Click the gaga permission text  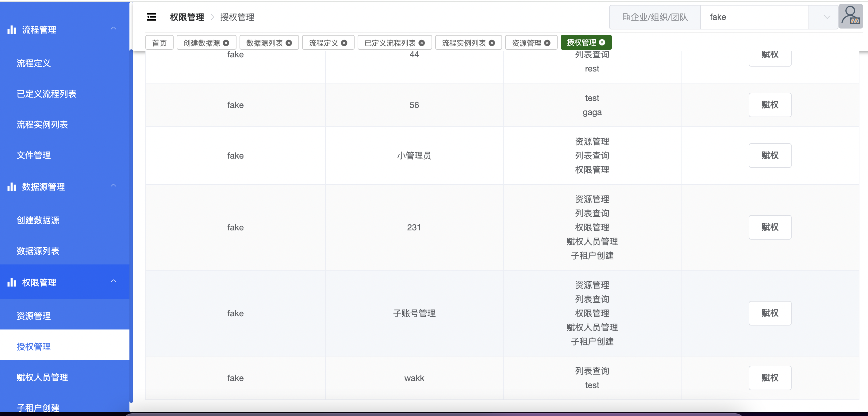(x=592, y=113)
